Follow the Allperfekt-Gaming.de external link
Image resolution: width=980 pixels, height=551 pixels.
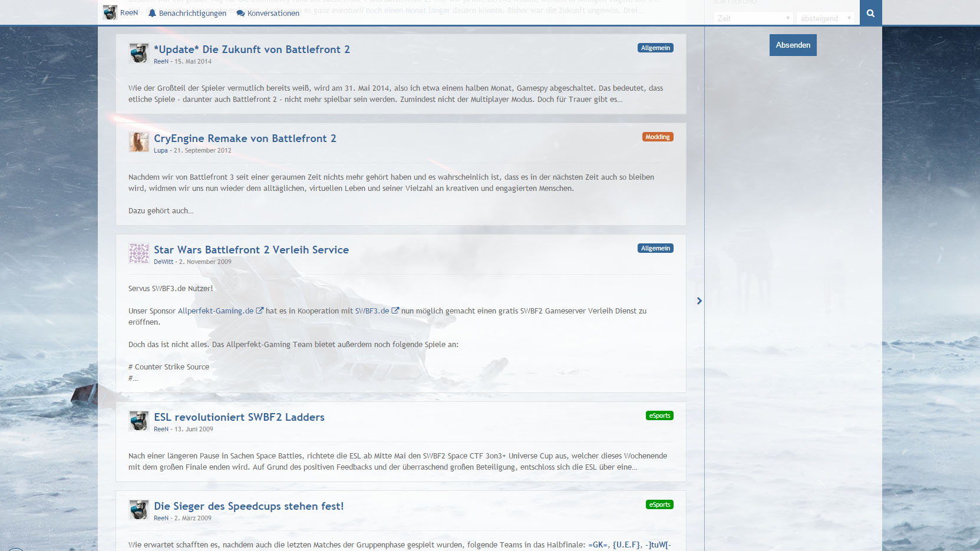[x=220, y=311]
